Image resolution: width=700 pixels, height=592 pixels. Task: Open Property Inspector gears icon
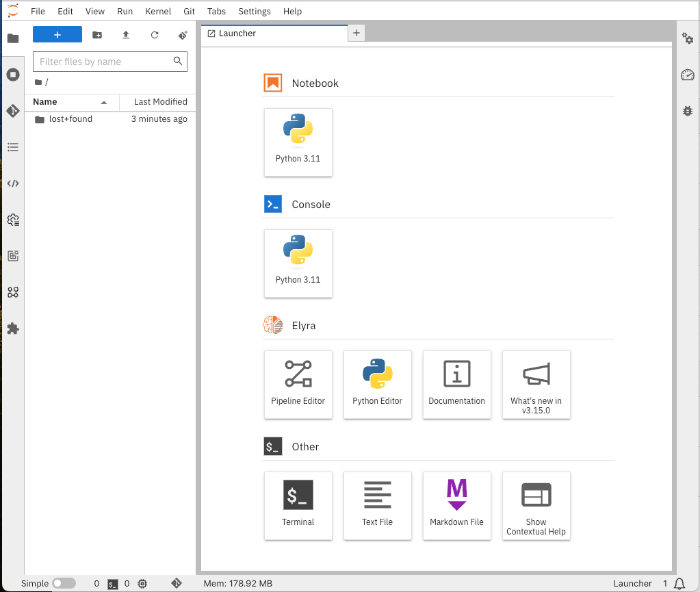click(688, 39)
